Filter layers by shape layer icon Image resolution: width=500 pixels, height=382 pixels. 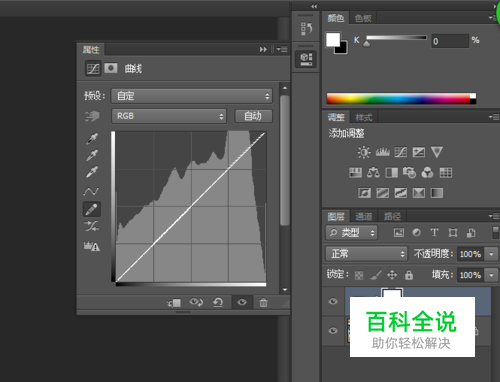(x=453, y=233)
